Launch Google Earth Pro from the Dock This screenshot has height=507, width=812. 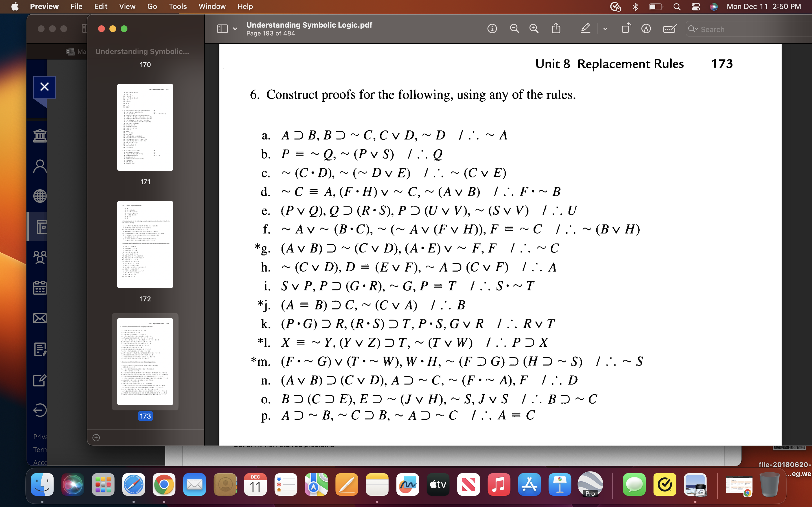(x=590, y=484)
